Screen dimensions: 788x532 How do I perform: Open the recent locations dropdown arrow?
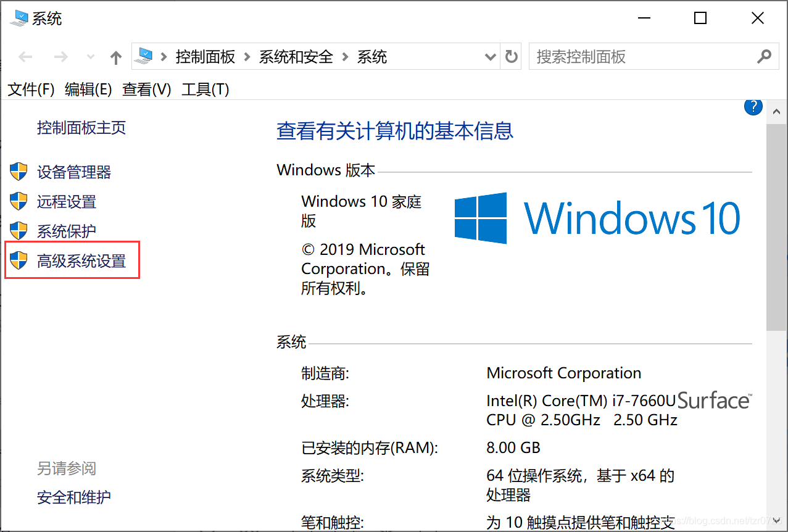click(91, 57)
